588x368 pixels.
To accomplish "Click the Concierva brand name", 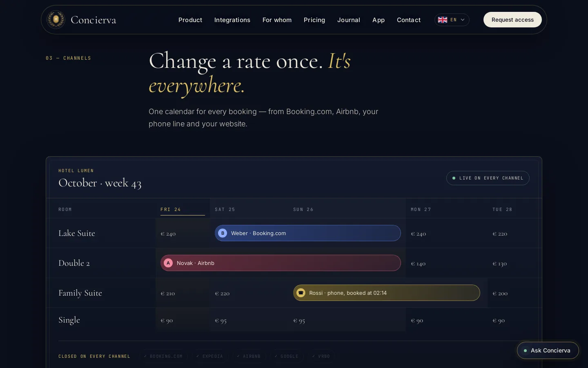I will 94,20.
